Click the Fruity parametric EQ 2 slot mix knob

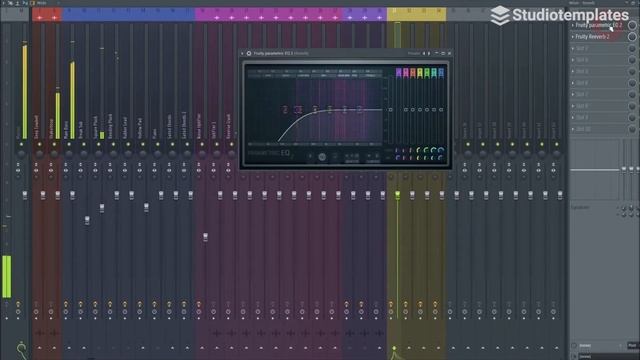632,25
